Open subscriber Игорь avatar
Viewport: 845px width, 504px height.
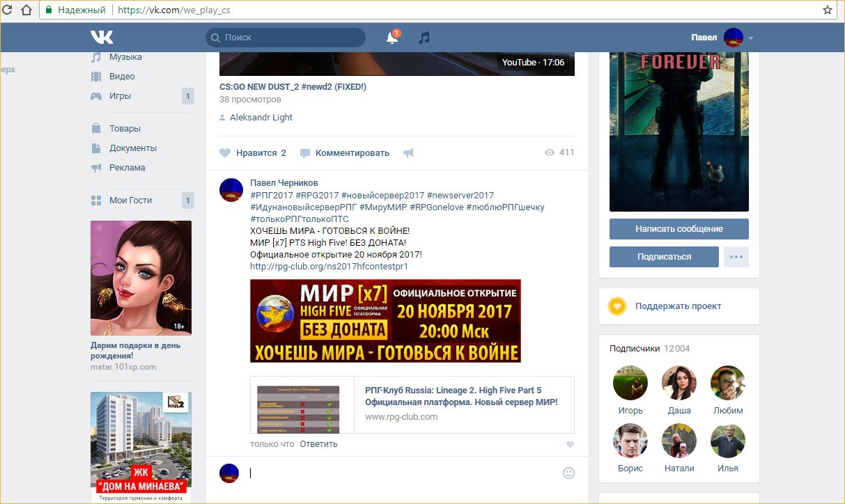pos(630,384)
